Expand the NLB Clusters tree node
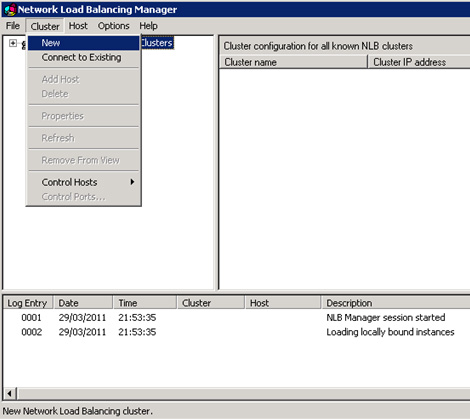 [13, 43]
